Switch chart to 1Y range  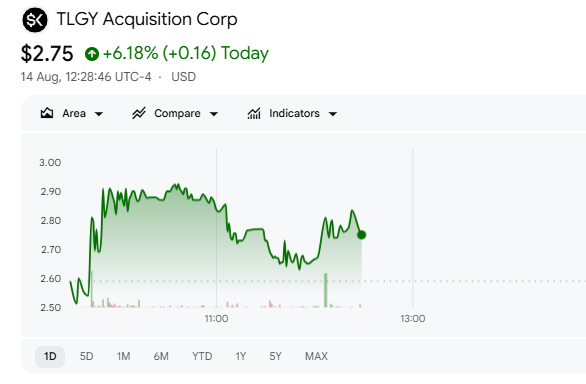[x=241, y=356]
